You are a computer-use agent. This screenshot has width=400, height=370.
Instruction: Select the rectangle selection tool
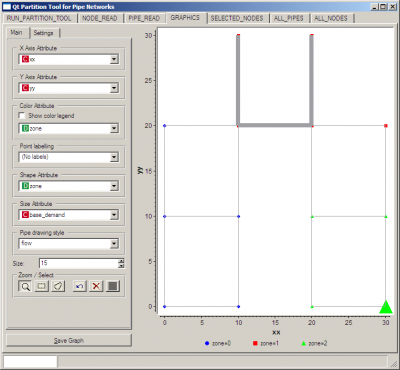[x=42, y=286]
